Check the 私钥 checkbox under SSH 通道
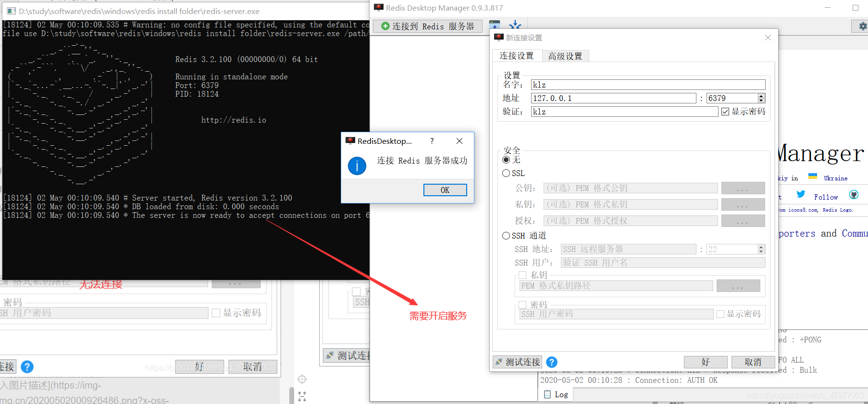868x404 pixels. (x=522, y=275)
